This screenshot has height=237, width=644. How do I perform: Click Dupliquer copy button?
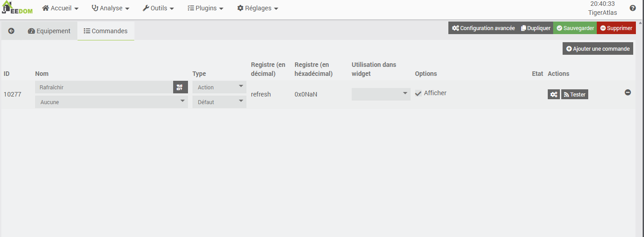[536, 28]
